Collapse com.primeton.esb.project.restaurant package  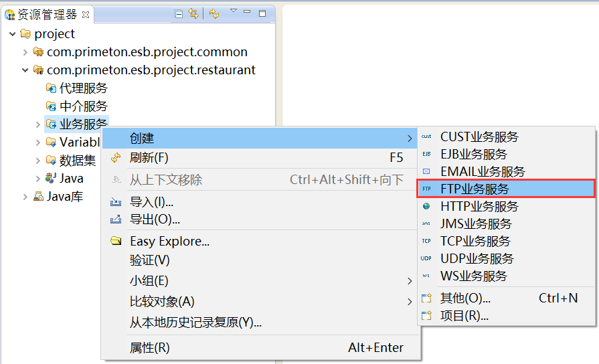pos(25,70)
